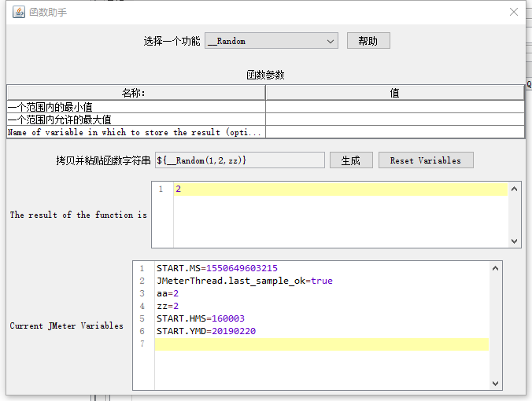Click the START.HMS=160003 line
The height and width of the screenshot is (401, 532).
[201, 318]
